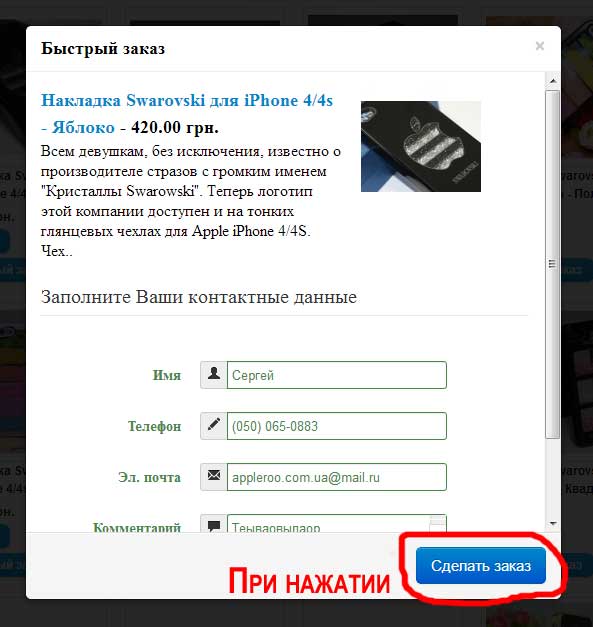Click the pencil icon beside the phone field

tap(214, 425)
